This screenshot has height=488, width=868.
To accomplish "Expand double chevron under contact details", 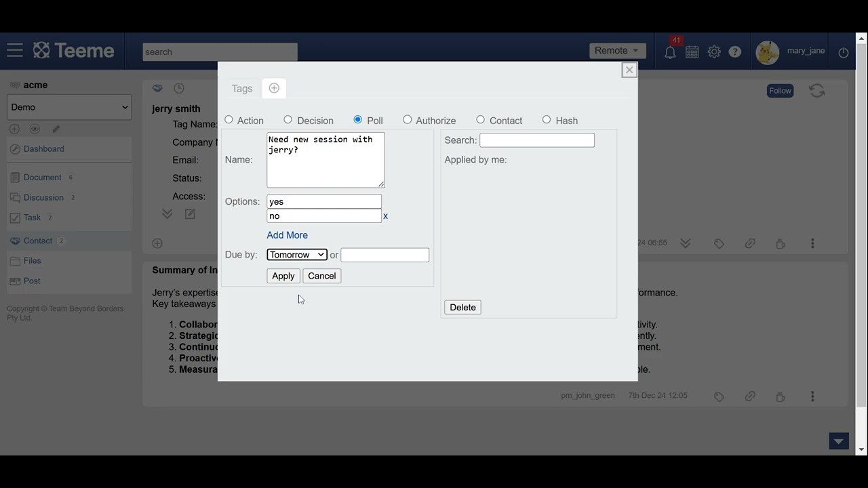I will [x=167, y=214].
